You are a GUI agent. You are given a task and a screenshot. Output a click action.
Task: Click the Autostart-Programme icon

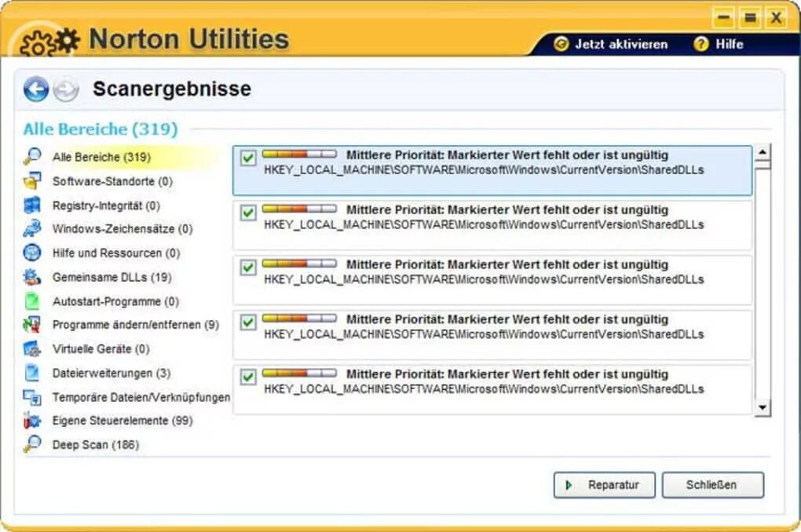click(32, 301)
